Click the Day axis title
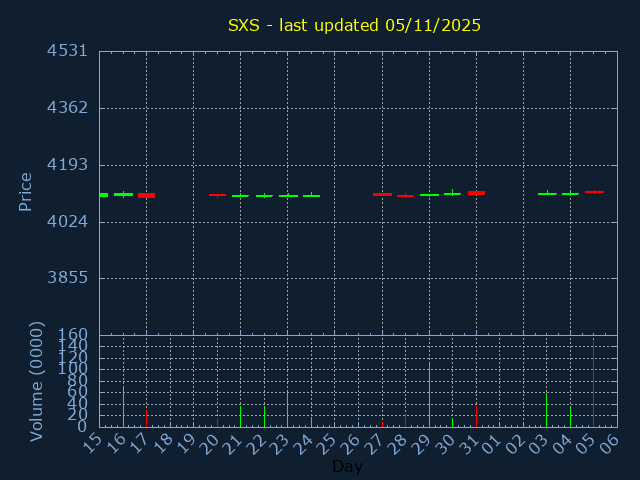640x480 pixels. coord(347,467)
